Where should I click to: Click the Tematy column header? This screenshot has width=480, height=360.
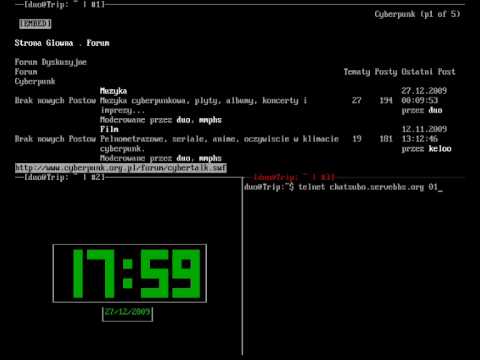coord(357,72)
